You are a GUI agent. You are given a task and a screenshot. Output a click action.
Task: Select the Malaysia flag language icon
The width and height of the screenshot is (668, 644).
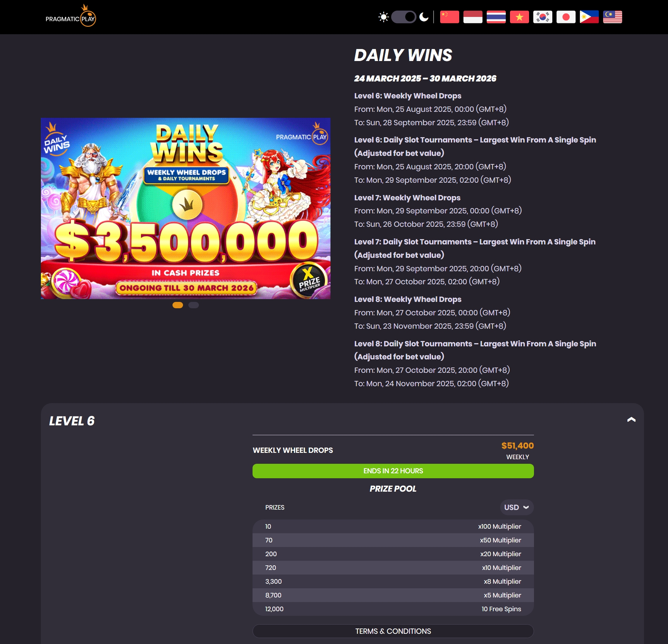point(612,17)
